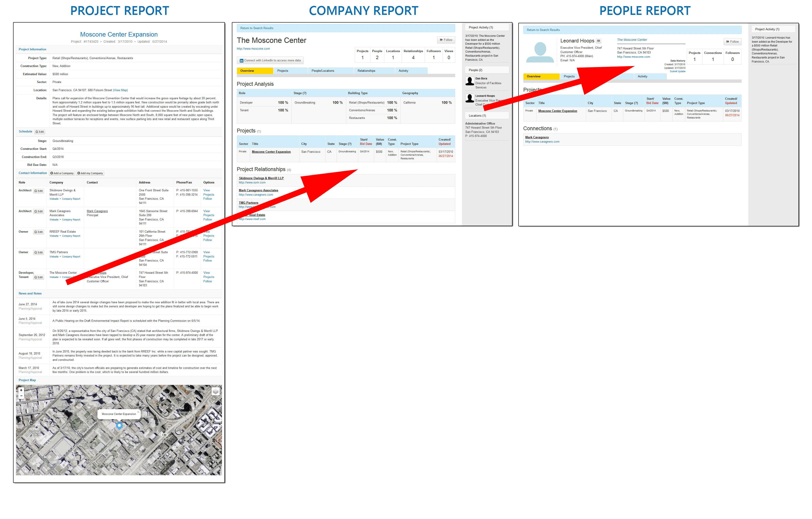This screenshot has height=519, width=812.
Task: Edit the RREEF Real Estate Owner role
Action: point(38,232)
